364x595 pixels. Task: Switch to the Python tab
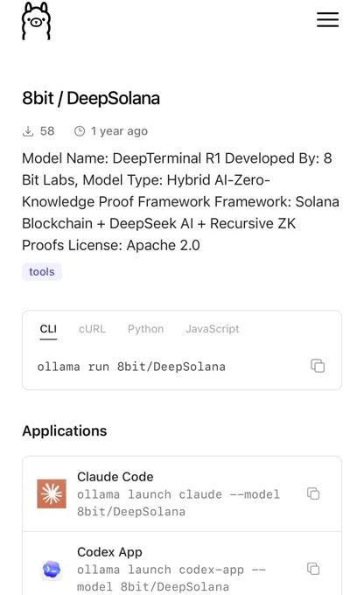[x=146, y=329]
